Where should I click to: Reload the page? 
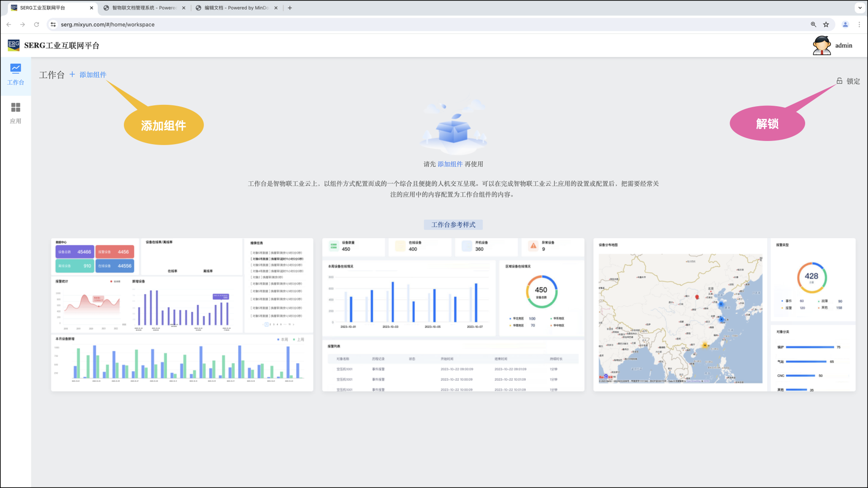coord(37,24)
